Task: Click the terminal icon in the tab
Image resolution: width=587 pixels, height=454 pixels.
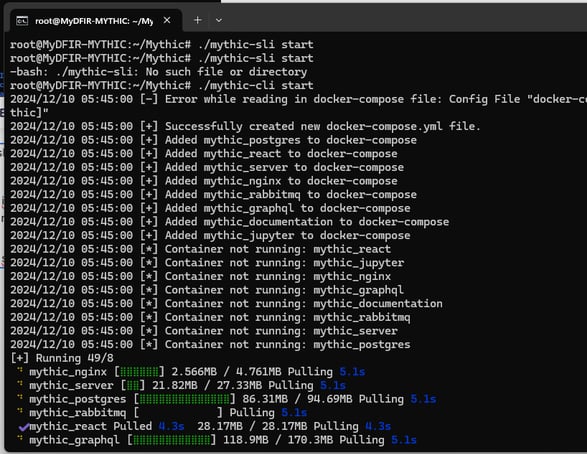Action: click(x=22, y=21)
